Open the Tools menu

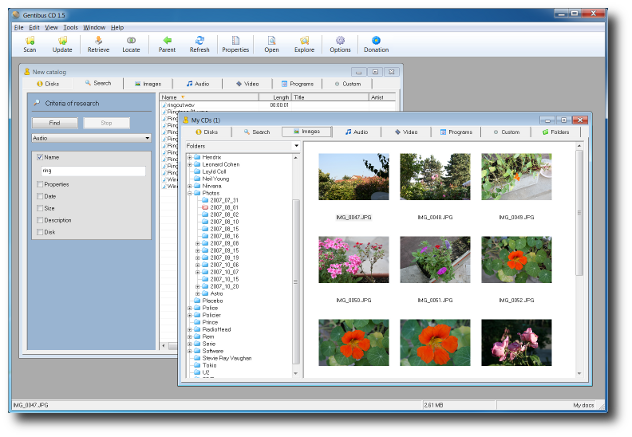click(71, 27)
